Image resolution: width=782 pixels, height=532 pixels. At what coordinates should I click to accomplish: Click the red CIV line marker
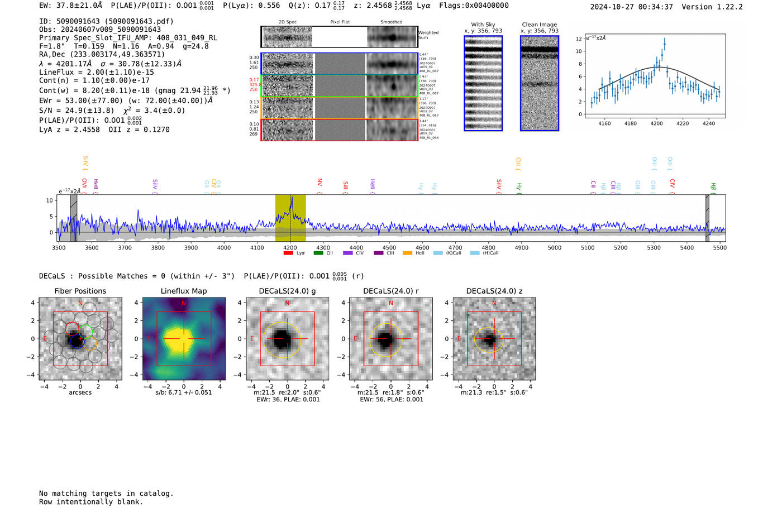(x=673, y=186)
